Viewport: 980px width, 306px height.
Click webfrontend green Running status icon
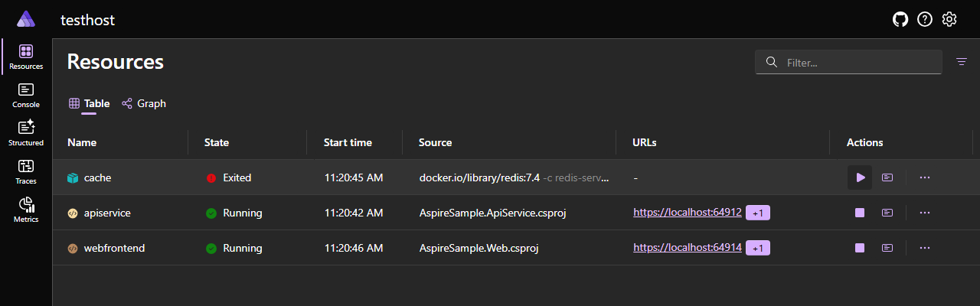point(211,248)
